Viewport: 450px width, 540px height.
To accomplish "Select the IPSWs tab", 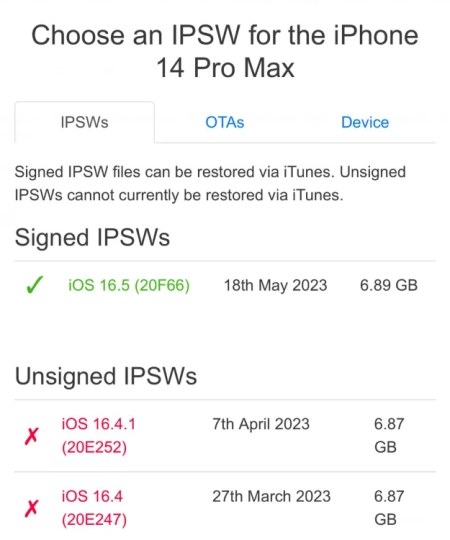I will [84, 122].
